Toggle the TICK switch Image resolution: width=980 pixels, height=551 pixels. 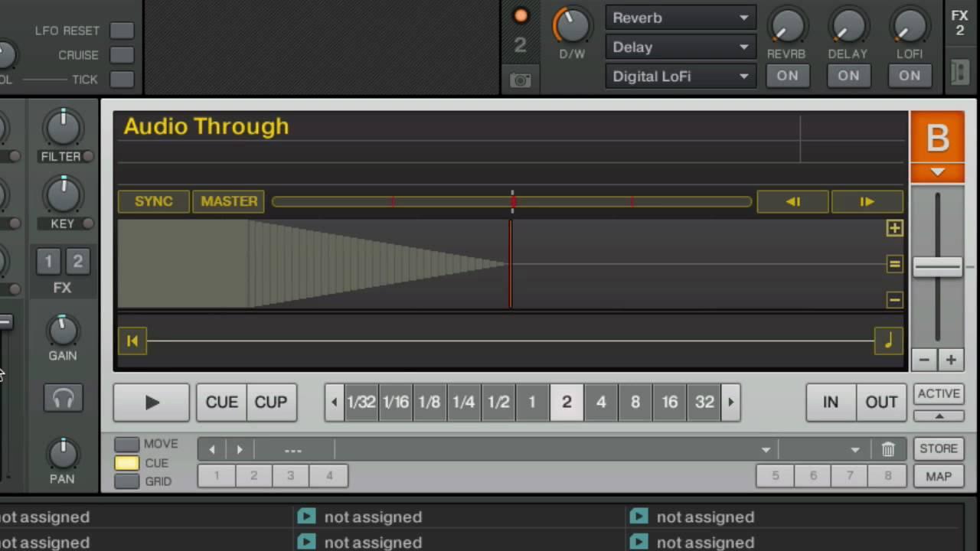click(x=122, y=80)
